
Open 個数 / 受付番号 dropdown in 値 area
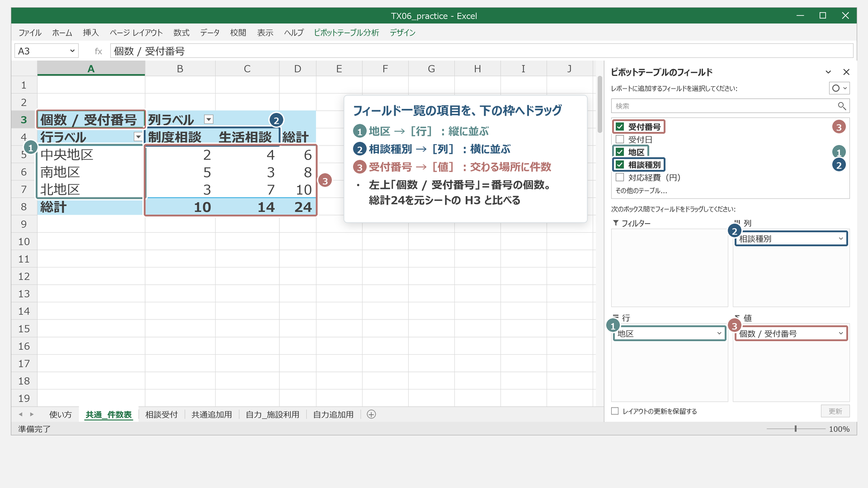tap(841, 333)
